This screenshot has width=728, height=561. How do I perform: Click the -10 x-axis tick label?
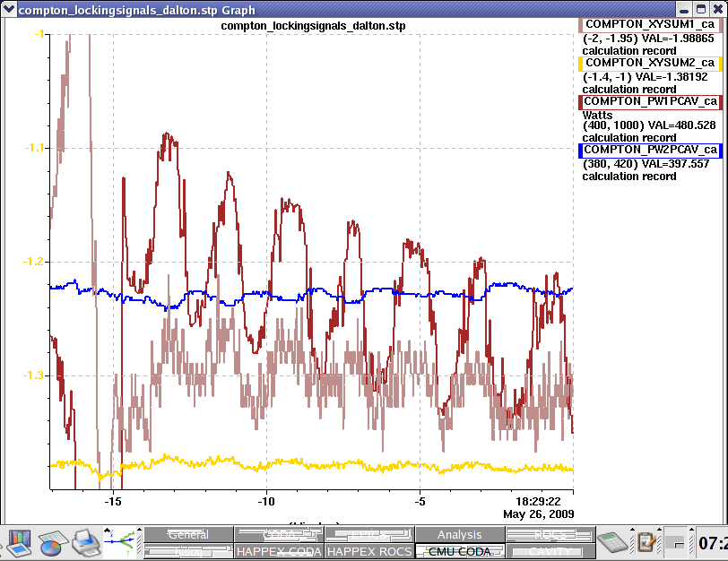266,502
